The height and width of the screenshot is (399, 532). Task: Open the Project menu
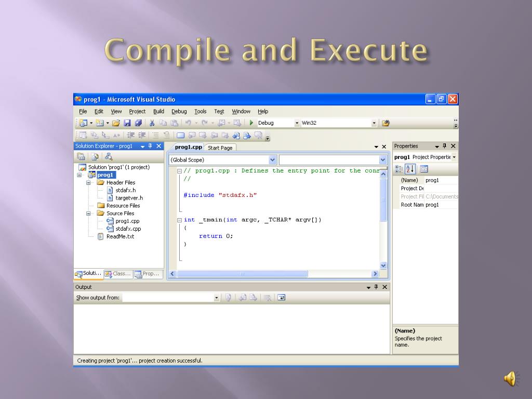point(137,111)
